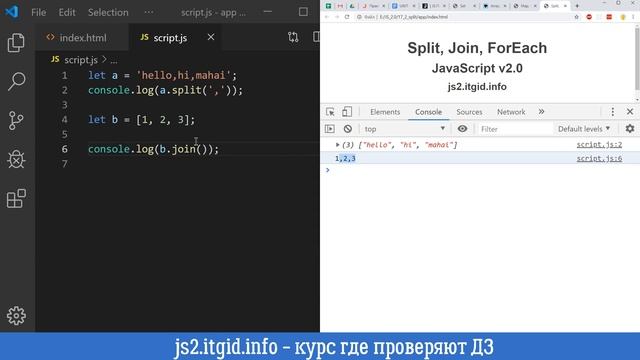Toggle the device toolbar in DevTools
This screenshot has height=360, width=640.
(347, 112)
